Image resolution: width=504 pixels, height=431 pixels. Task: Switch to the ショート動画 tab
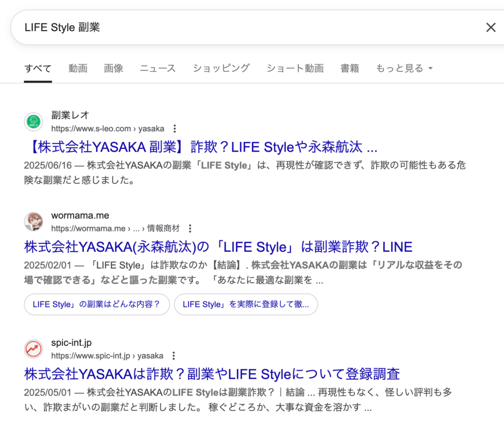(x=295, y=68)
